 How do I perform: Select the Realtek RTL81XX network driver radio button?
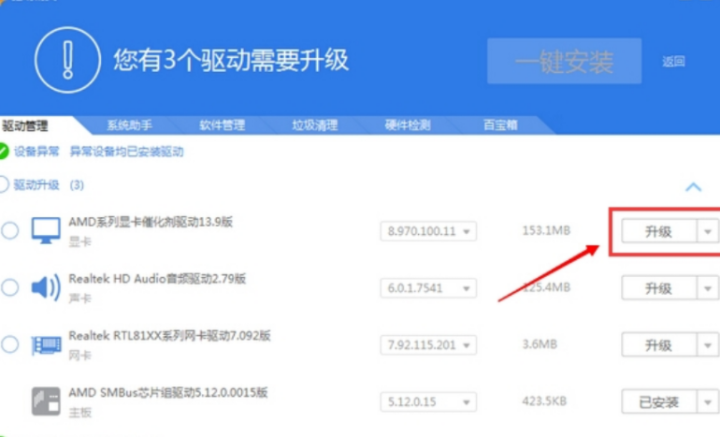coord(10,345)
